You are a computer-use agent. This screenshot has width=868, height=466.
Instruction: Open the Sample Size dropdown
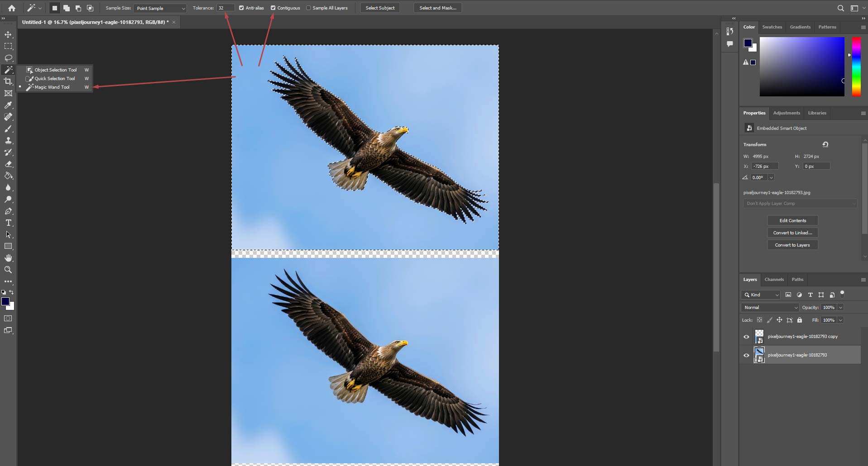tap(160, 8)
